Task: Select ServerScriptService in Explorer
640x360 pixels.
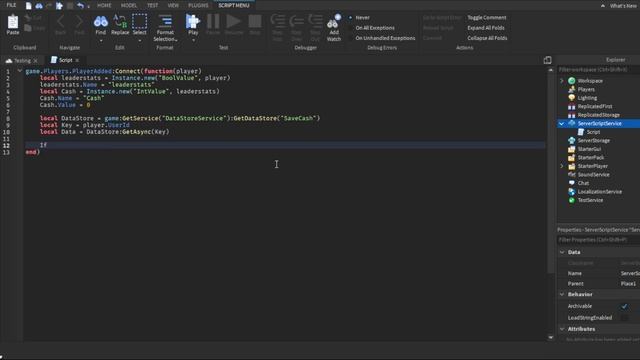Action: pos(599,123)
